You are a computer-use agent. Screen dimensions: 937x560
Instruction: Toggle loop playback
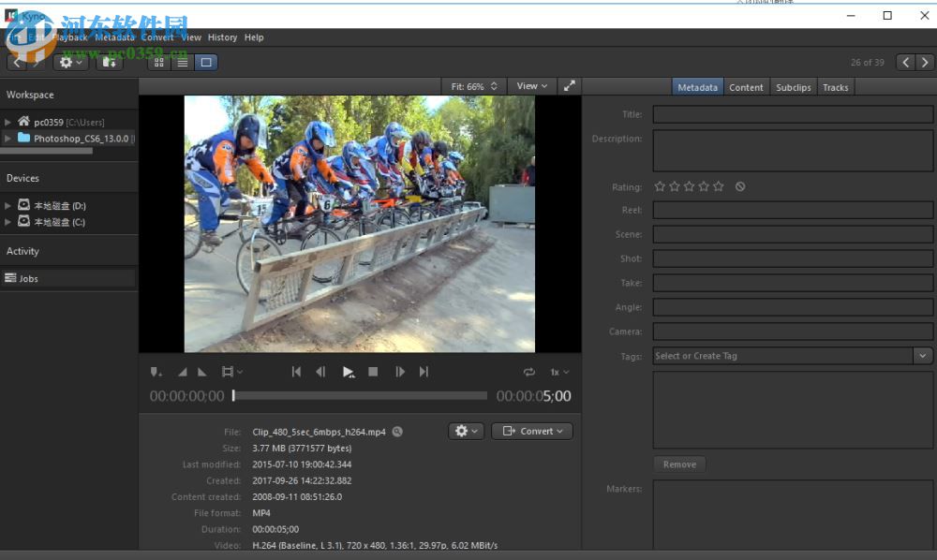(529, 372)
